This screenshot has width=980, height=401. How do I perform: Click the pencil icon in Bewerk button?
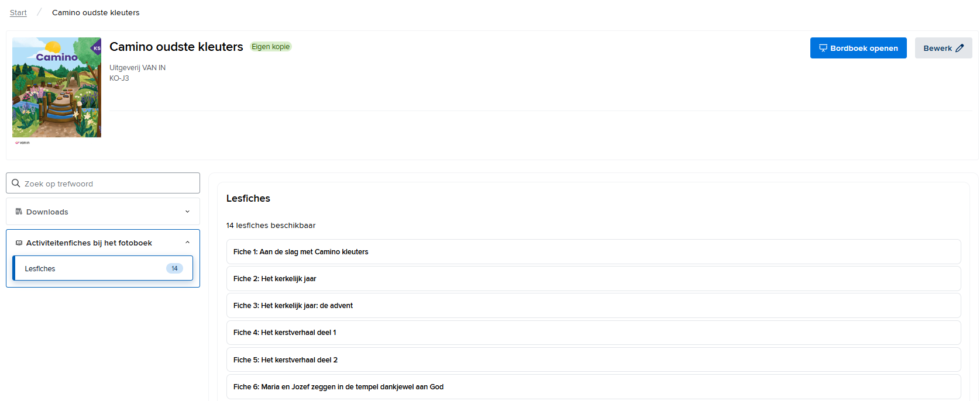pos(960,48)
